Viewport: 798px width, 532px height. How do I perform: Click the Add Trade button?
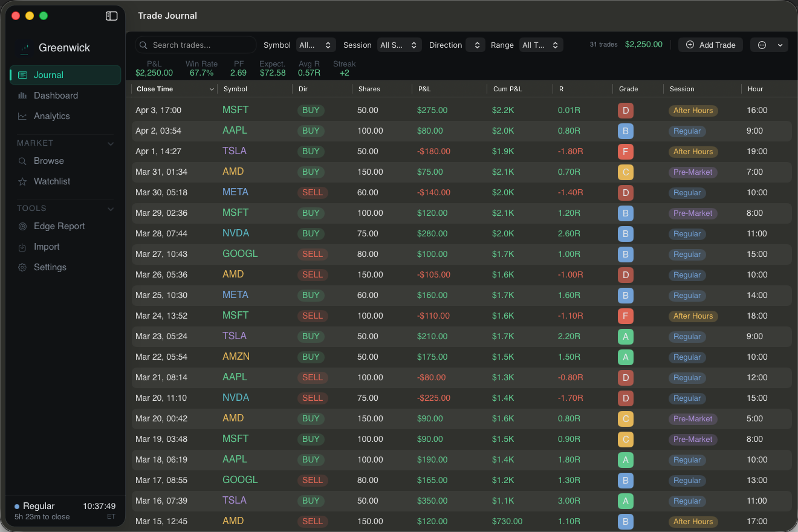[x=710, y=45]
